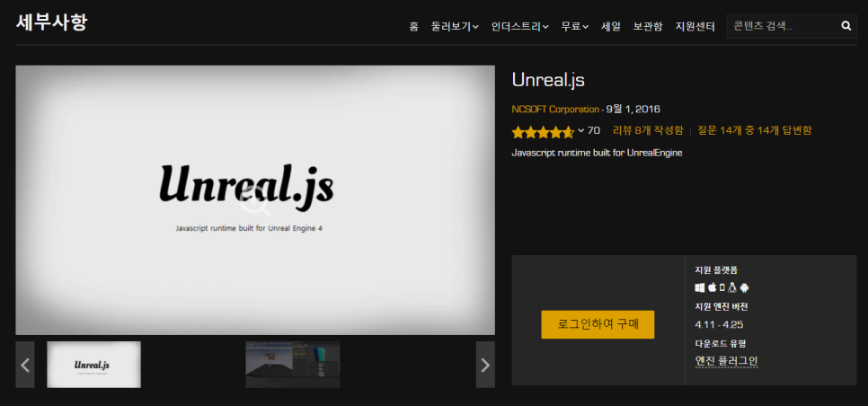The height and width of the screenshot is (406, 868).
Task: Click the 로그인하여 구매 button
Action: [598, 324]
